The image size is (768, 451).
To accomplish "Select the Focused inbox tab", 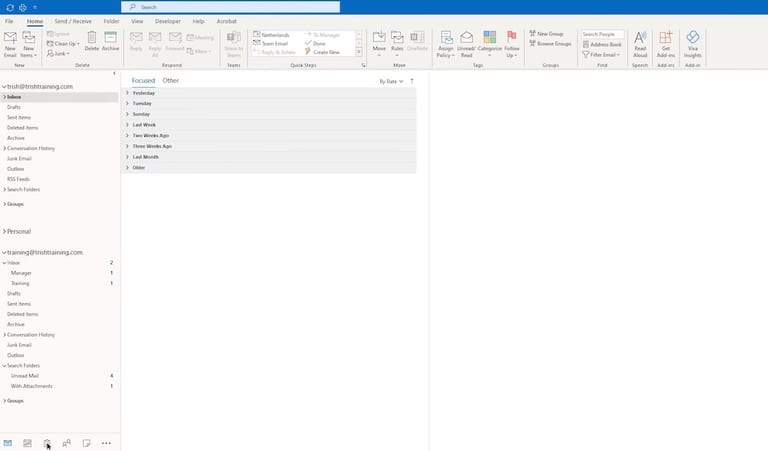I will (143, 80).
